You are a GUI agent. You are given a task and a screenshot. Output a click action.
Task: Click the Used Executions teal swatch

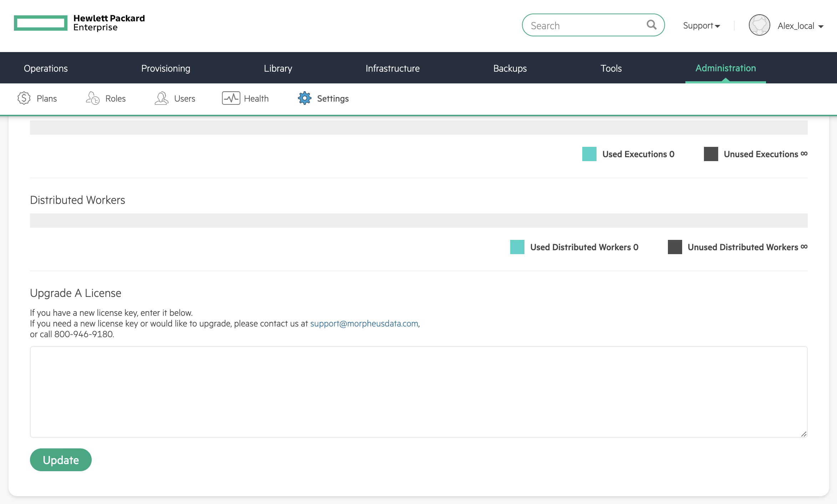tap(589, 154)
